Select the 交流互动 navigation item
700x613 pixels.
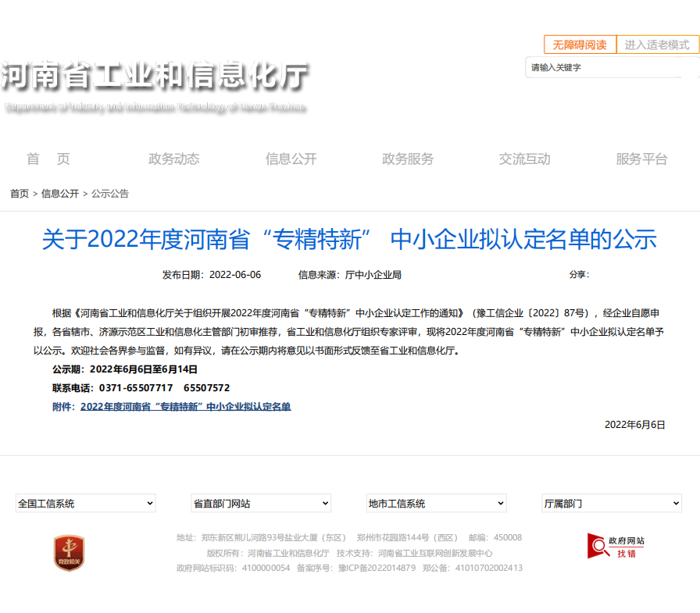point(525,159)
